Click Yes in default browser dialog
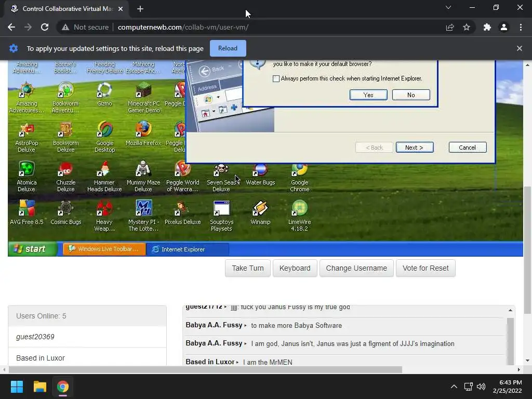Screen dimensions: 532x399 click(368, 95)
